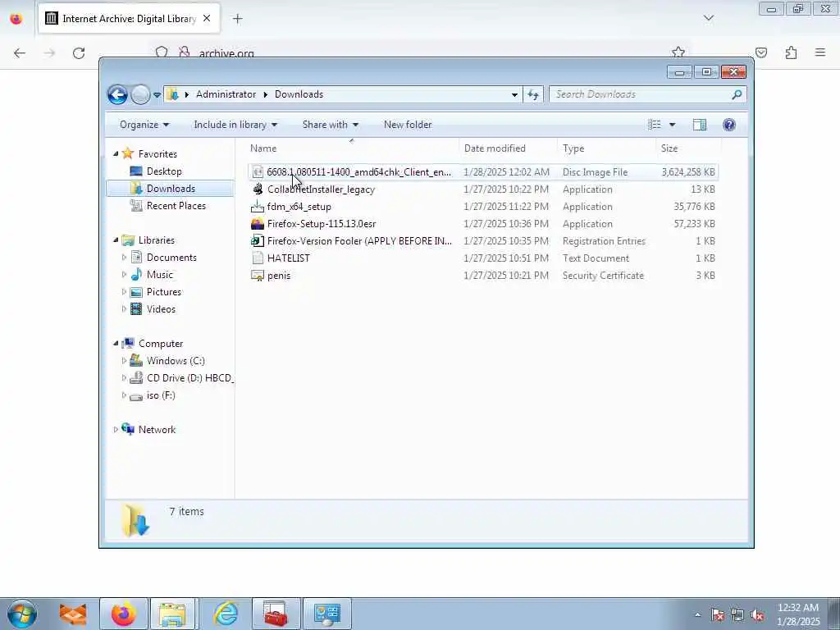Click the search magnifier icon
840x630 pixels.
click(737, 94)
